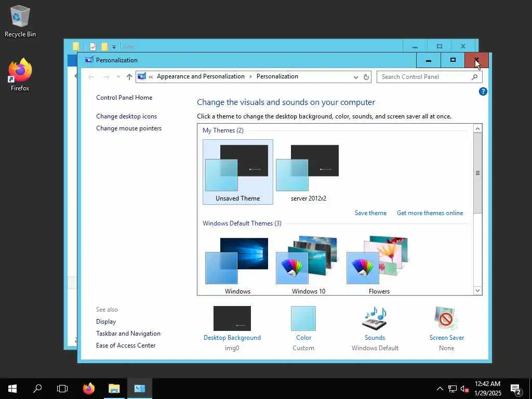Minimize the background File Explorer window
Image resolution: width=532 pixels, height=399 pixels.
[x=415, y=46]
